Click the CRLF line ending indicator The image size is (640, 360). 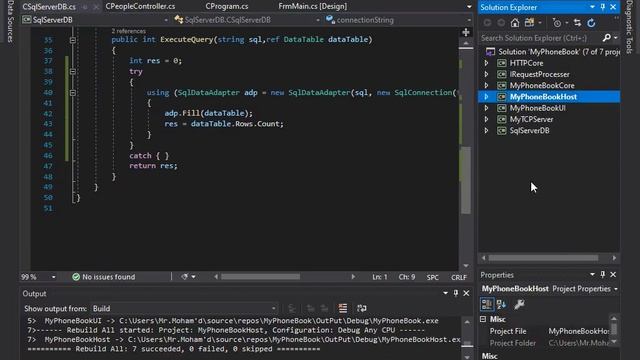click(x=459, y=277)
